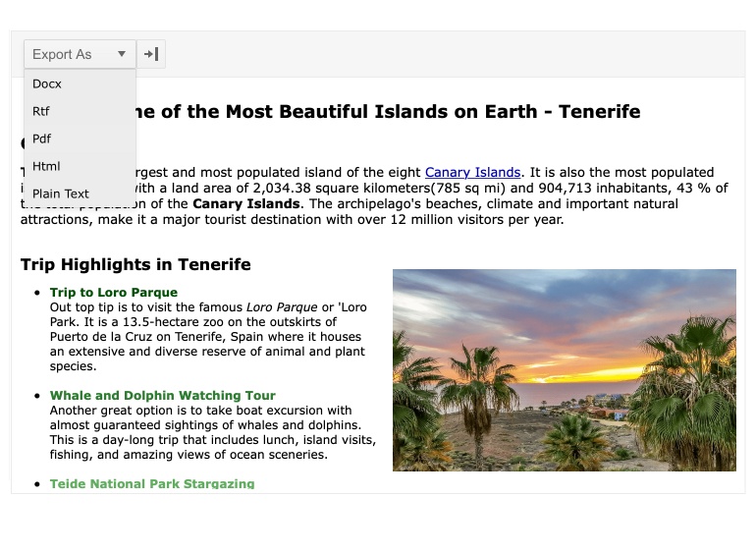The width and height of the screenshot is (756, 553).
Task: Select the Rtf export option
Action: 41,111
